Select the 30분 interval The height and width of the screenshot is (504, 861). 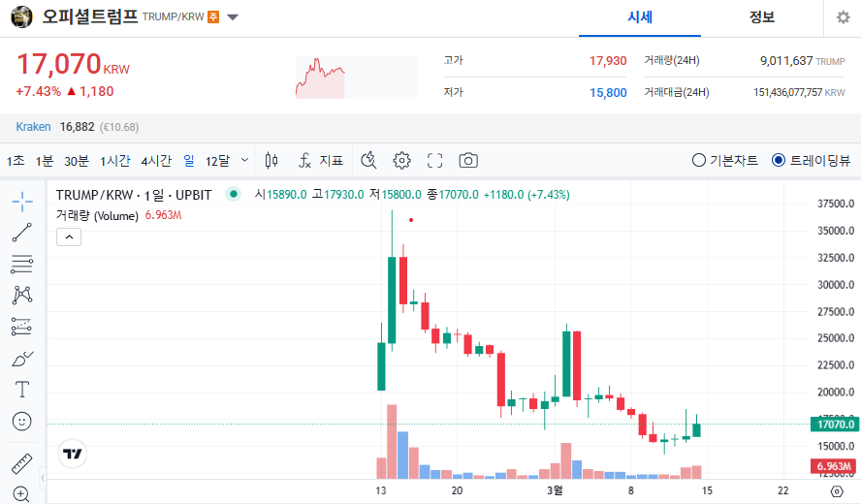point(77,160)
